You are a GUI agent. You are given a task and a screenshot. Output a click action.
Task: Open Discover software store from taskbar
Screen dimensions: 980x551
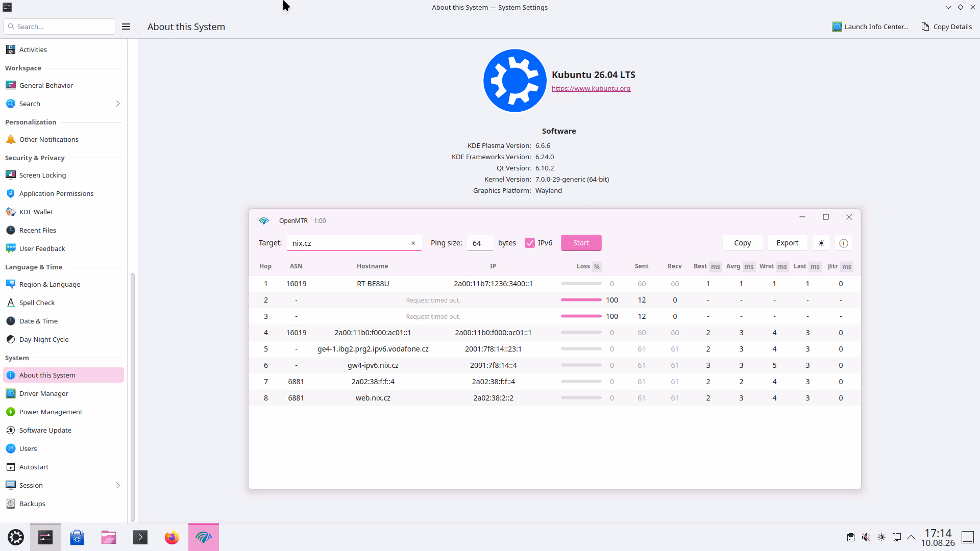(77, 537)
